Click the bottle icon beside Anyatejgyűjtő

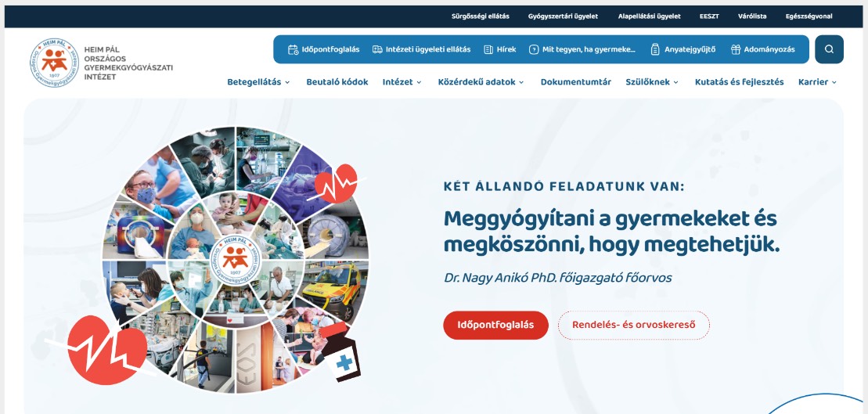tap(655, 49)
